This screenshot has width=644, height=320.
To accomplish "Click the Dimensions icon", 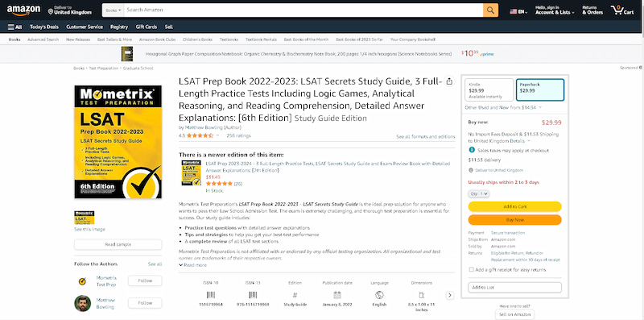I will click(421, 295).
